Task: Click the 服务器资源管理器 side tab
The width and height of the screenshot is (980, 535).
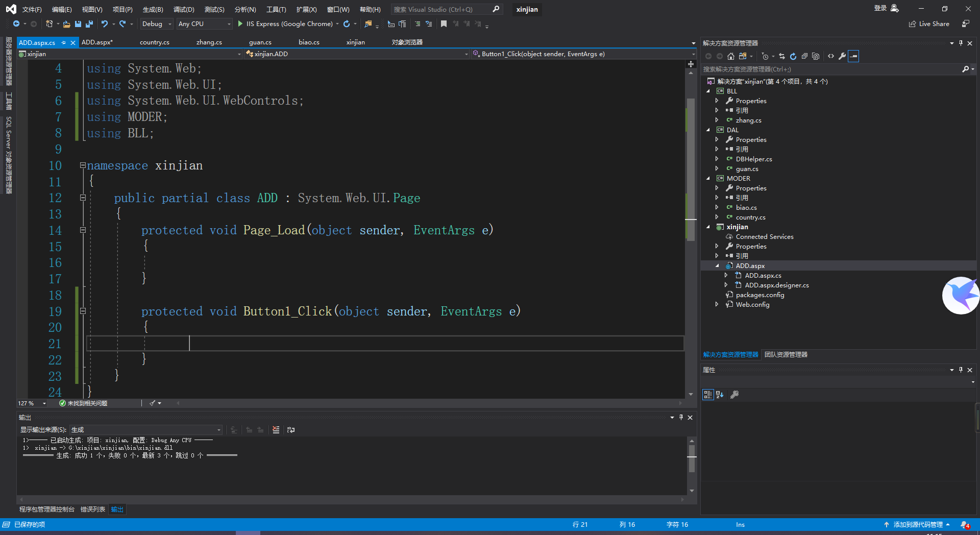Action: (x=9, y=61)
